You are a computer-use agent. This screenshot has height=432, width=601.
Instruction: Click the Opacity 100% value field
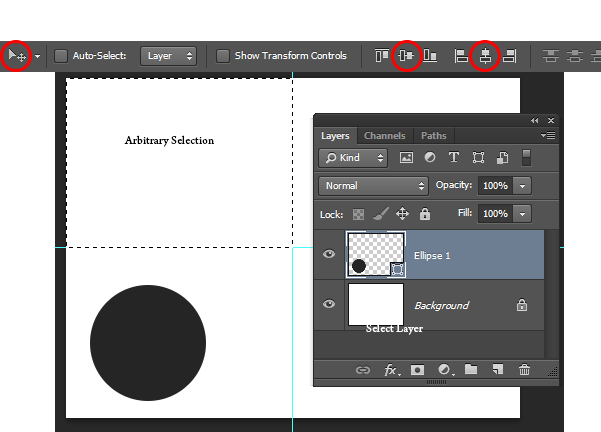click(495, 186)
